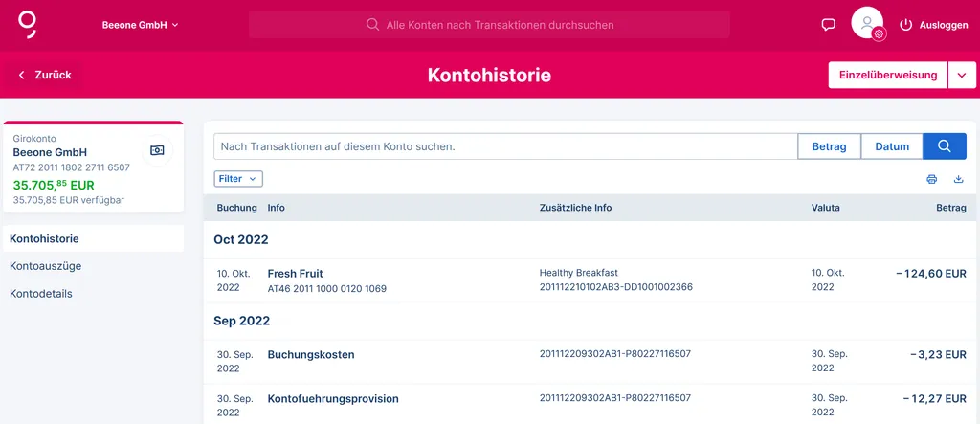This screenshot has height=424, width=980.
Task: Open the Buchungskosten transaction
Action: pos(591,362)
